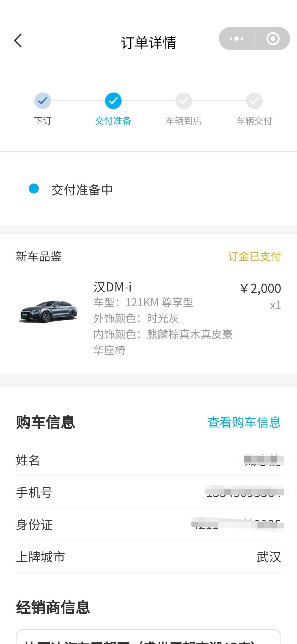The width and height of the screenshot is (297, 644).
Task: Open the 查看购车信息 link
Action: tap(244, 422)
